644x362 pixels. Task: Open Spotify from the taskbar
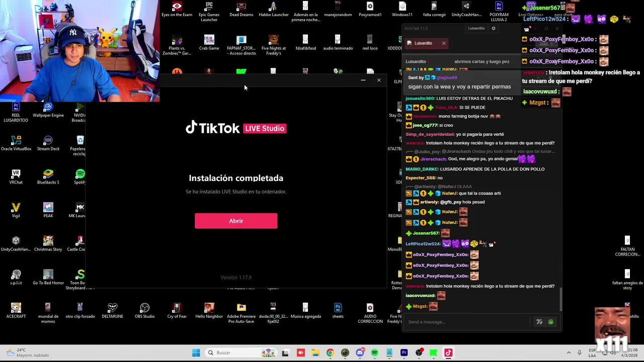[x=374, y=353]
